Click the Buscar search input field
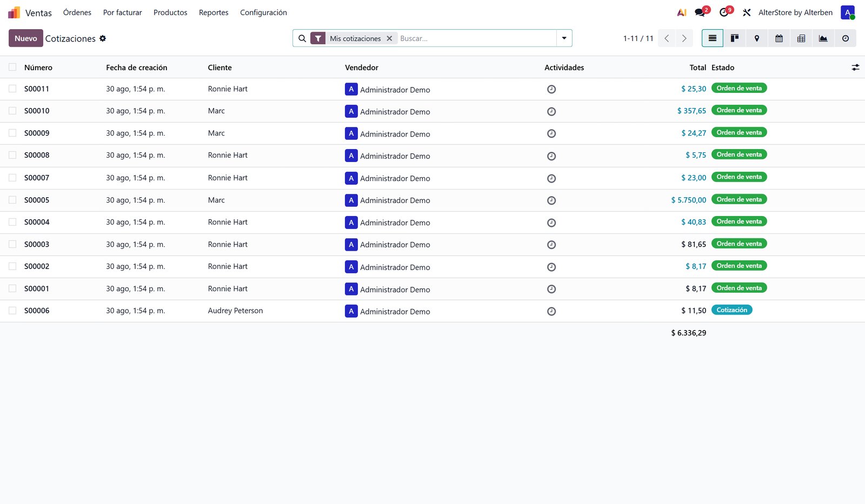Image resolution: width=865 pixels, height=504 pixels. tap(477, 38)
